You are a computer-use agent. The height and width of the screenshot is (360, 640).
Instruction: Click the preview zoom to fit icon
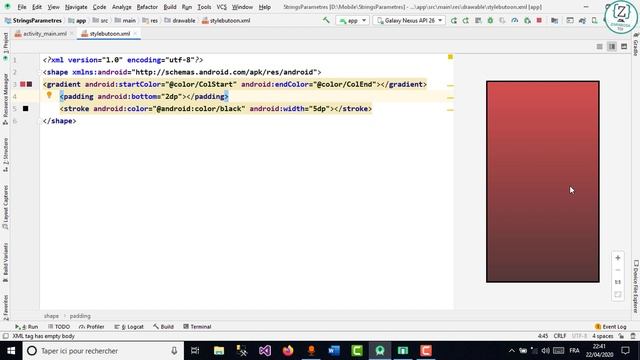pyautogui.click(x=618, y=295)
